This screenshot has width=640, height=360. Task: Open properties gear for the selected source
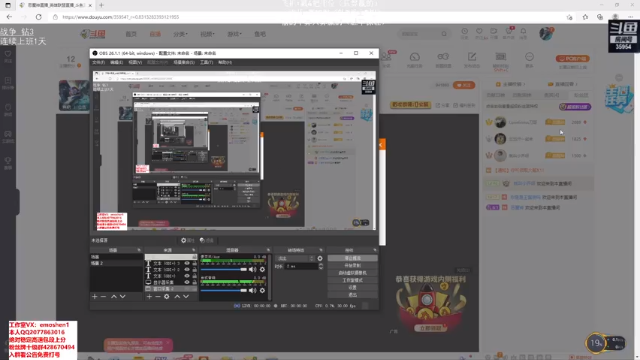(x=167, y=296)
